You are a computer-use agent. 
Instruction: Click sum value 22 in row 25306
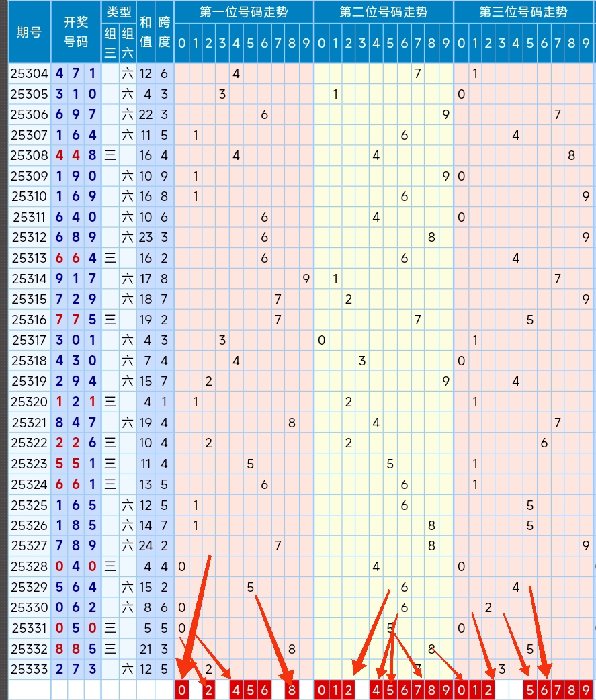pyautogui.click(x=146, y=114)
